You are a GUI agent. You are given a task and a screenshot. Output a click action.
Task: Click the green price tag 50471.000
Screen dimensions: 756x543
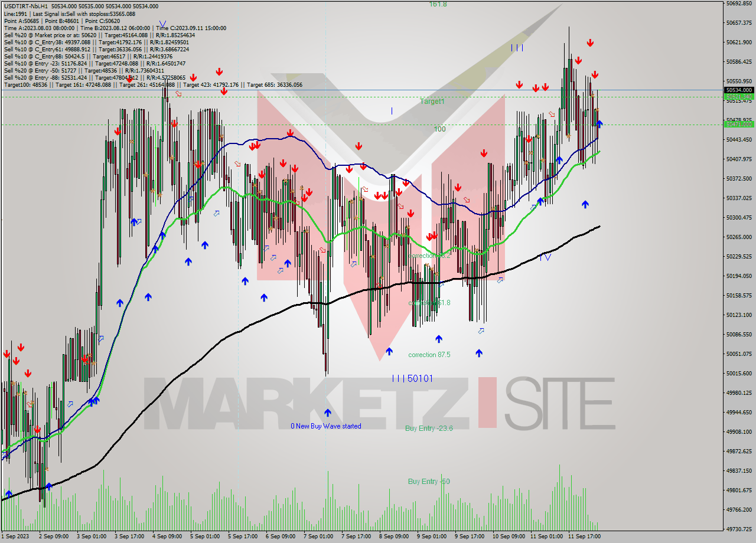(x=739, y=124)
